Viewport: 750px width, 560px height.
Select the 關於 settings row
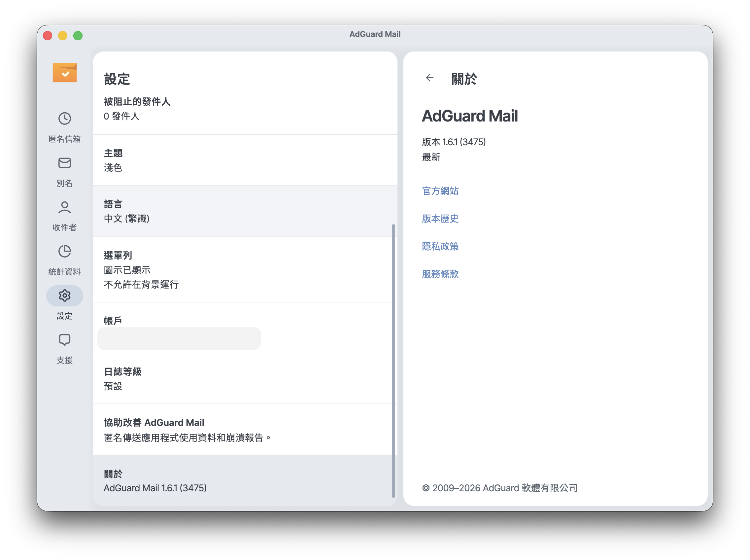(x=245, y=481)
